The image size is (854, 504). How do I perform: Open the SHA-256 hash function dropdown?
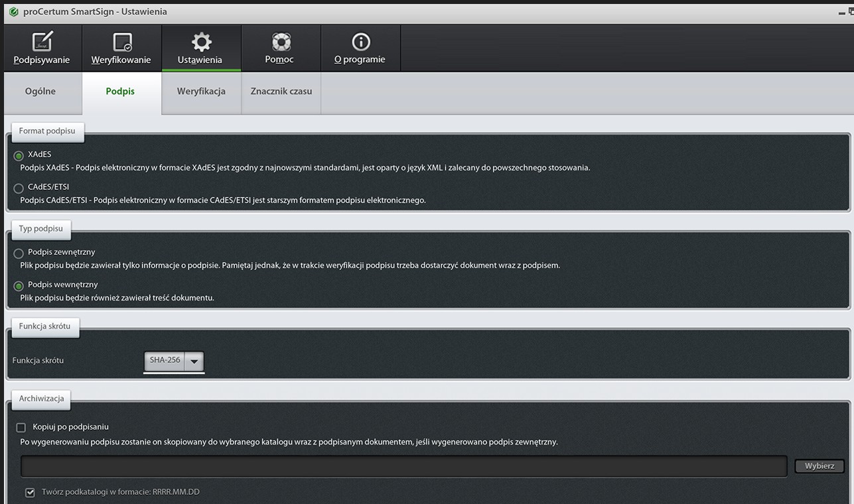click(174, 361)
